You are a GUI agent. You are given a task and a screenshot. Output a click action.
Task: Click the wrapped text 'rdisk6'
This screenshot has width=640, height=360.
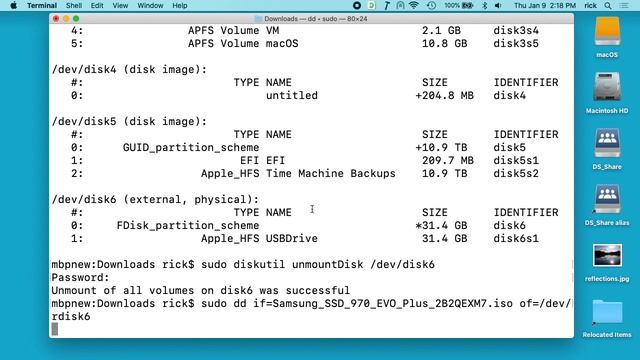pos(71,317)
